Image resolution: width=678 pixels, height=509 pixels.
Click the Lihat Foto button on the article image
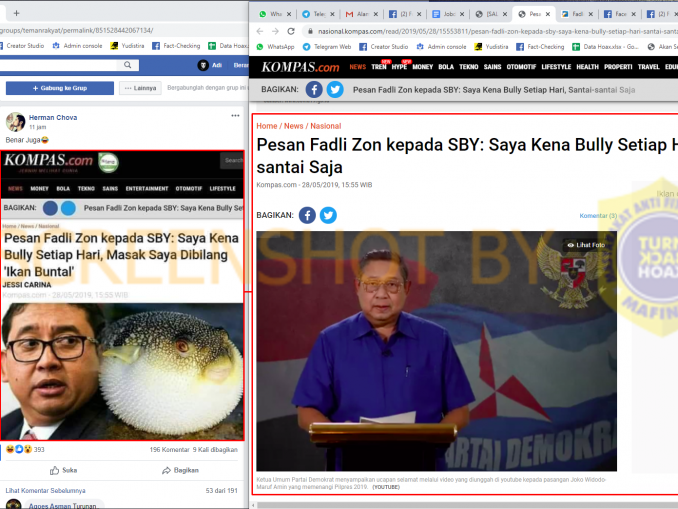[586, 245]
